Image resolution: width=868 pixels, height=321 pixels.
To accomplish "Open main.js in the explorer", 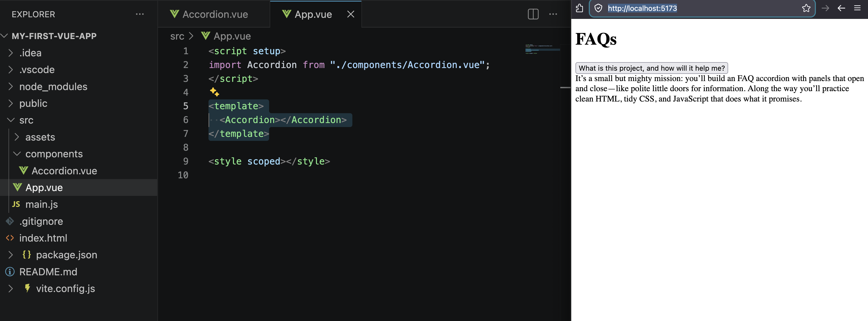I will pos(41,204).
